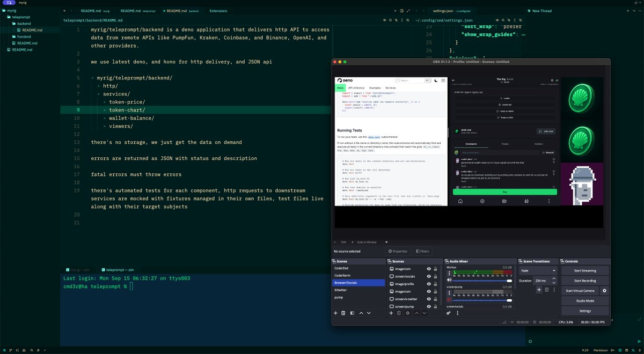Enable Studio Mode in OBS
The height and width of the screenshot is (354, 644).
point(585,301)
